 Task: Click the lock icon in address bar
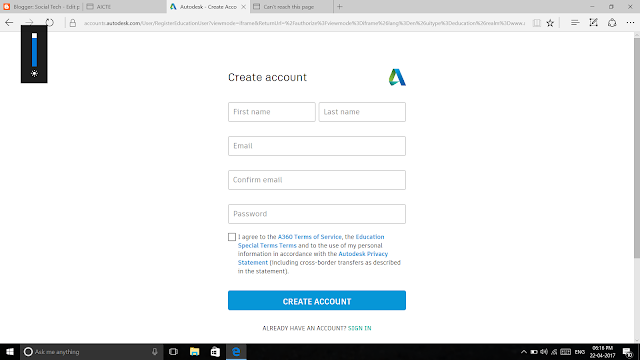click(x=73, y=23)
